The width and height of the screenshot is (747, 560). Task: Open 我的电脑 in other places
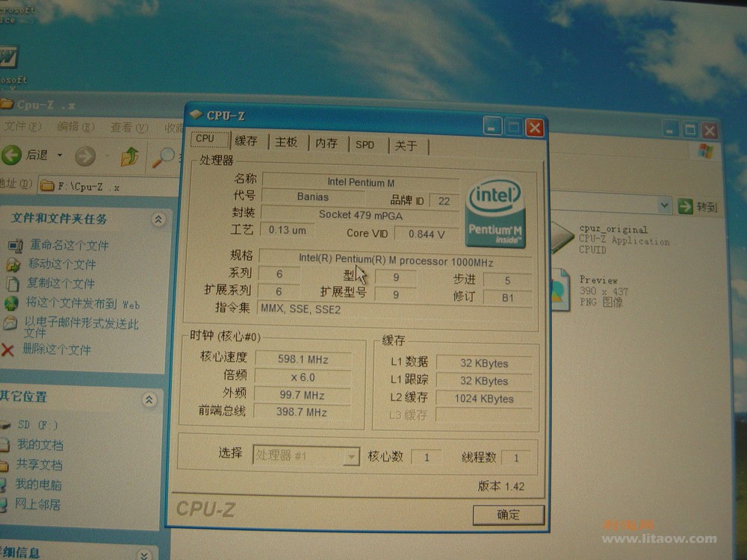38,485
